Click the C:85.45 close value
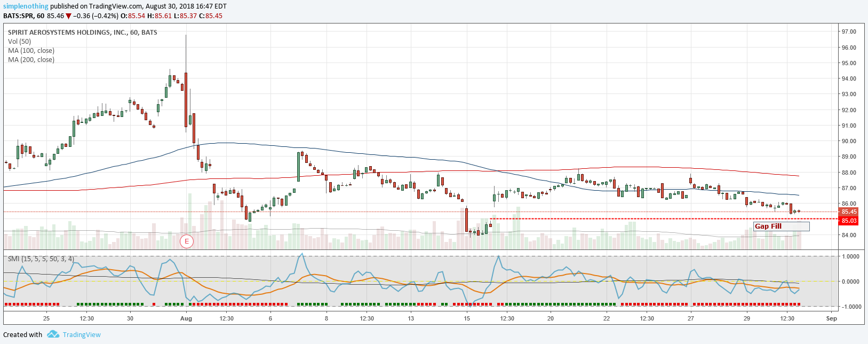868x344 pixels. click(x=211, y=16)
